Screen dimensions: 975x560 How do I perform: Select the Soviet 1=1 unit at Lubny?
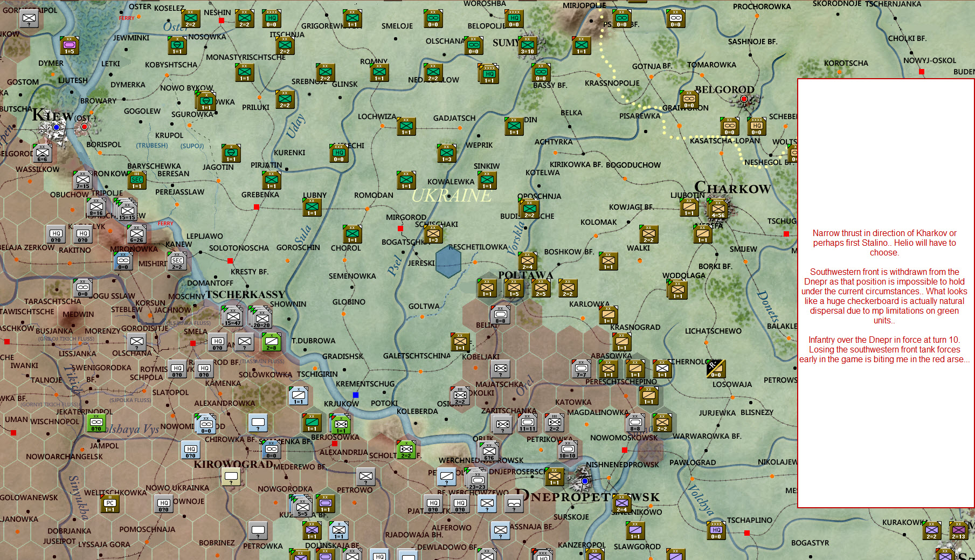(x=312, y=207)
